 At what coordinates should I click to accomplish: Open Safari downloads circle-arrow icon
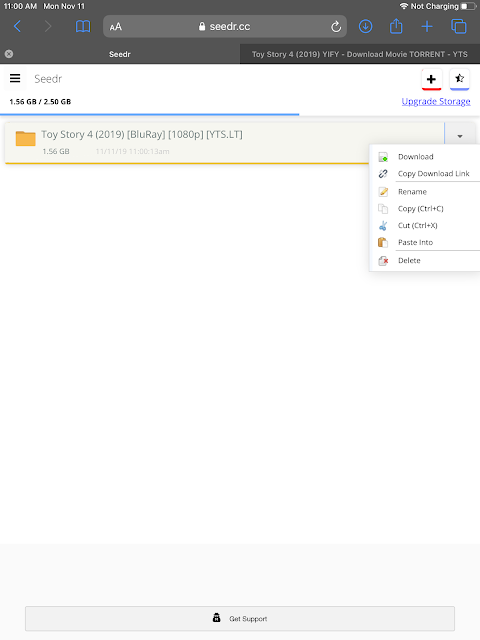coord(365,27)
